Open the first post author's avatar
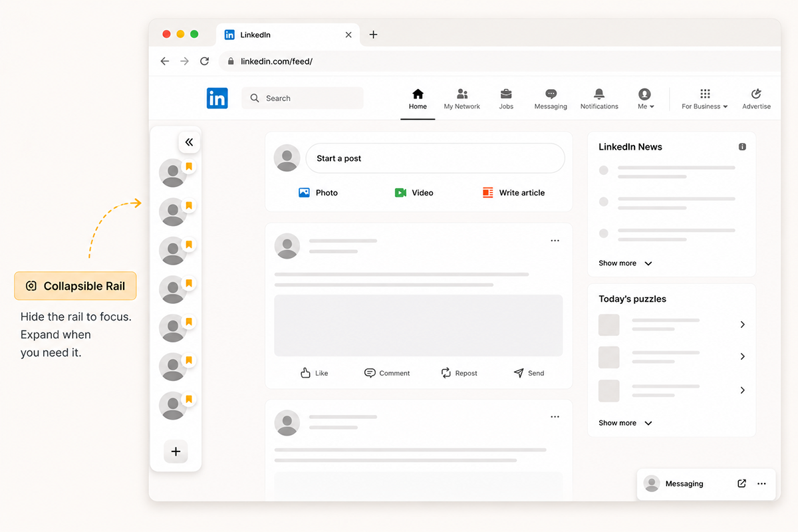This screenshot has width=798, height=532. click(x=287, y=246)
